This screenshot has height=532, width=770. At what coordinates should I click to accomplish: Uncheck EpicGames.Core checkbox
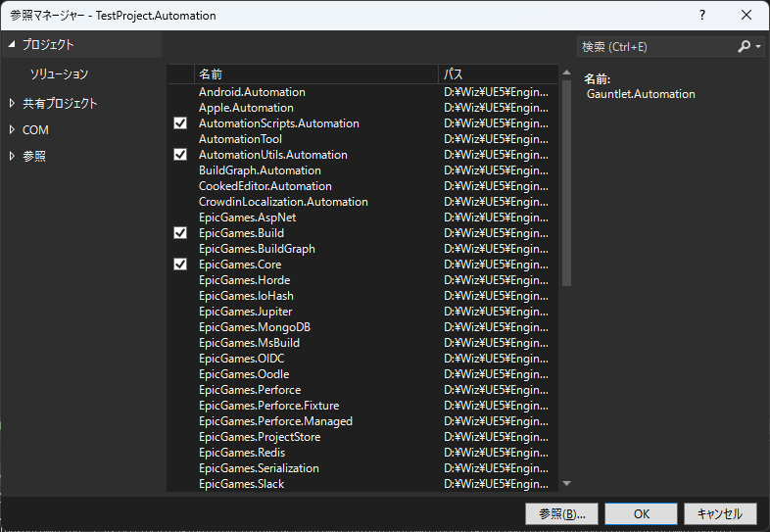(x=180, y=265)
